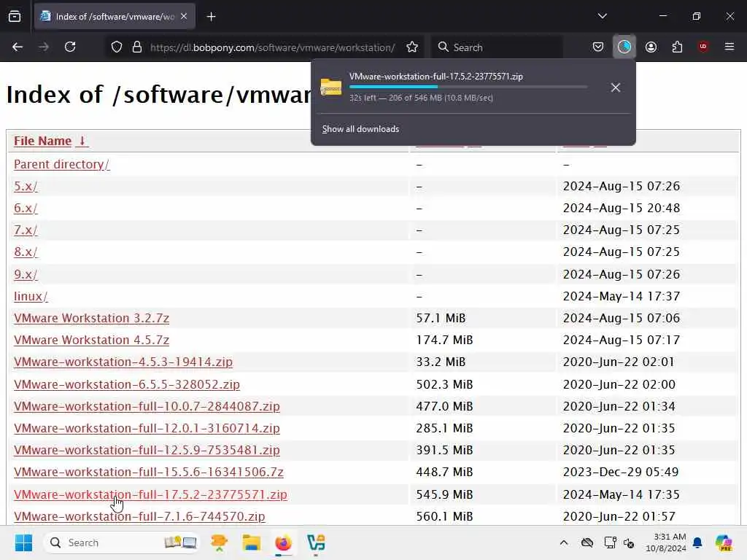
Task: Click the File Name descending arrow
Action: (82, 141)
